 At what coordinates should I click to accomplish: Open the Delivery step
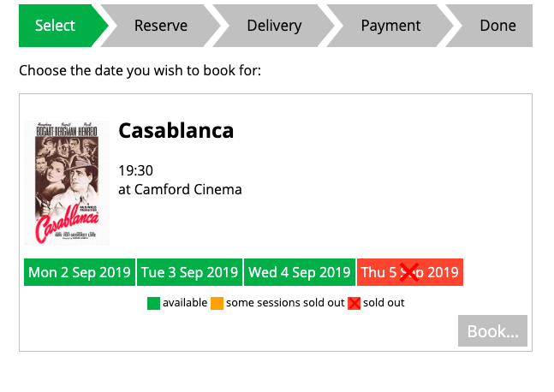[x=274, y=26]
